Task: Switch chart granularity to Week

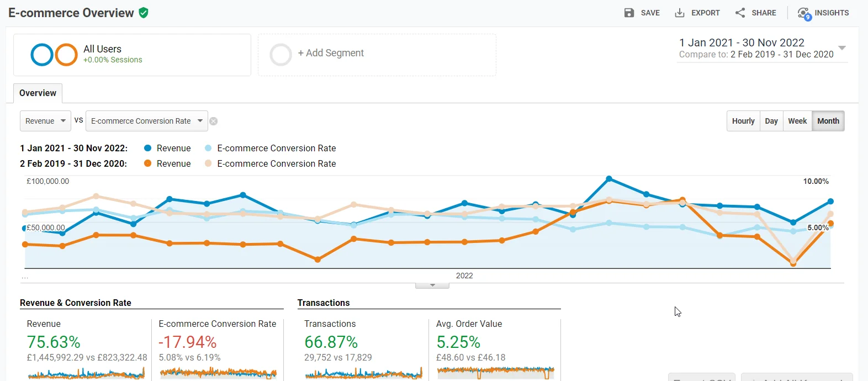Action: click(x=797, y=121)
